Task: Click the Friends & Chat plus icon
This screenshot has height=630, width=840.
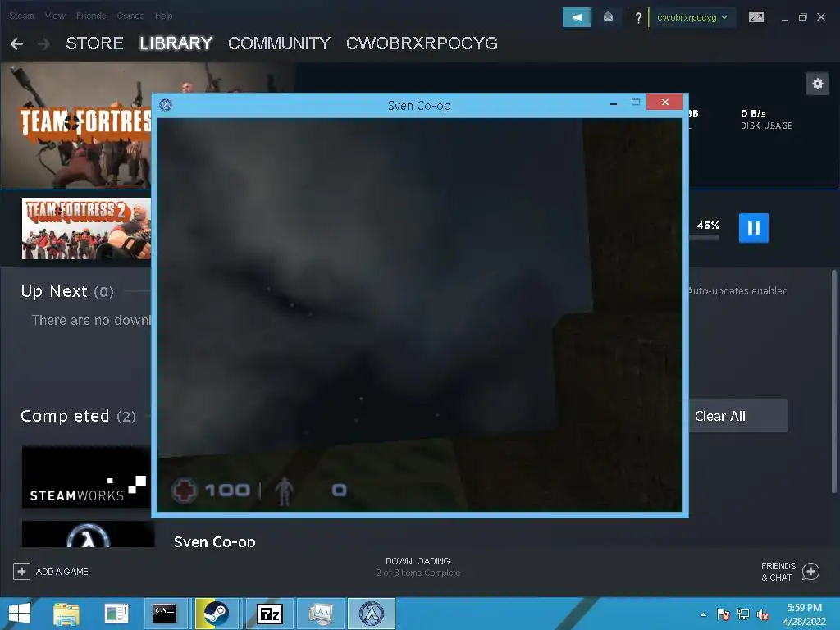Action: (x=810, y=572)
